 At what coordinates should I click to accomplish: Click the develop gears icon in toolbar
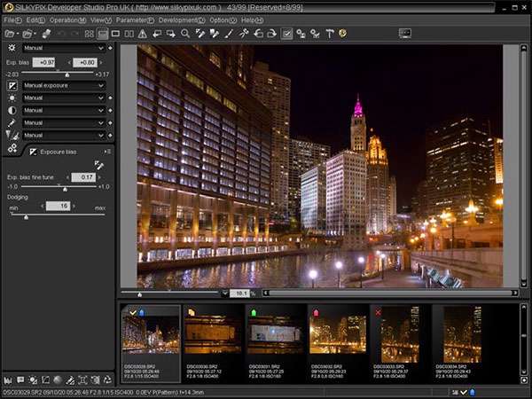pos(301,34)
